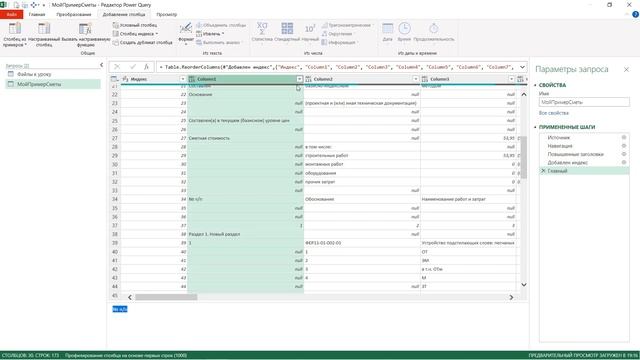This screenshot has height=360, width=640.
Task: Open the Файл tab
Action: click(11, 15)
